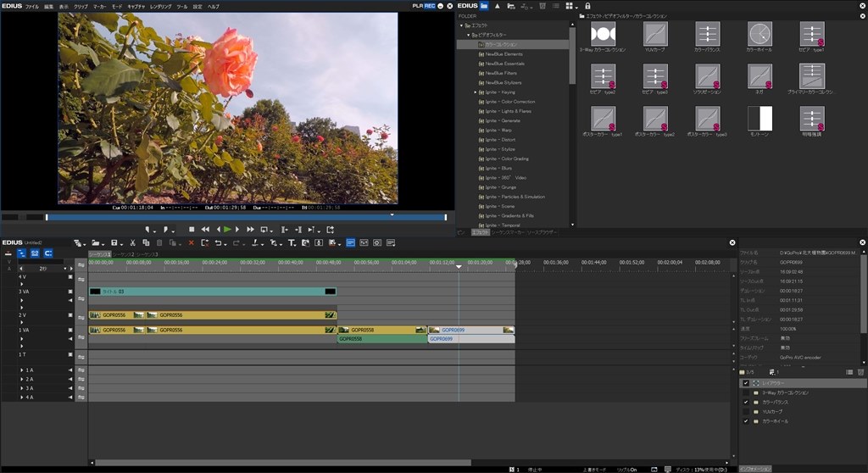Select the カラーバランス effect thumbnail
The width and height of the screenshot is (868, 473).
click(708, 35)
